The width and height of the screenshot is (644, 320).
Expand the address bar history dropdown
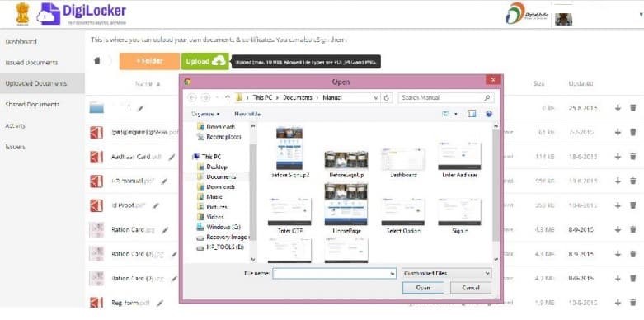pos(376,98)
